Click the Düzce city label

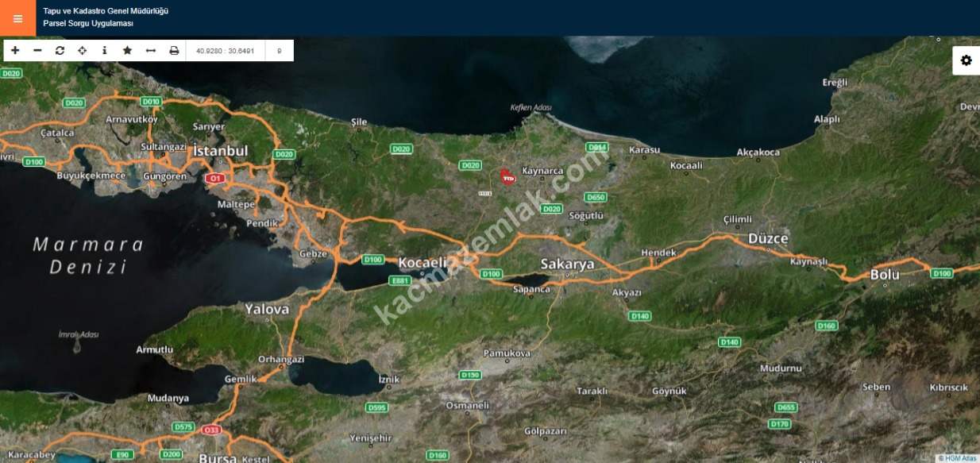[768, 238]
